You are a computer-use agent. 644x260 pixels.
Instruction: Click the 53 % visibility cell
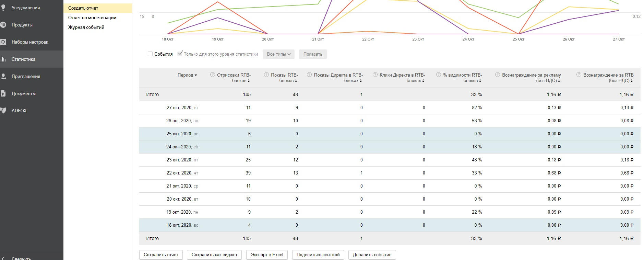[x=477, y=121]
